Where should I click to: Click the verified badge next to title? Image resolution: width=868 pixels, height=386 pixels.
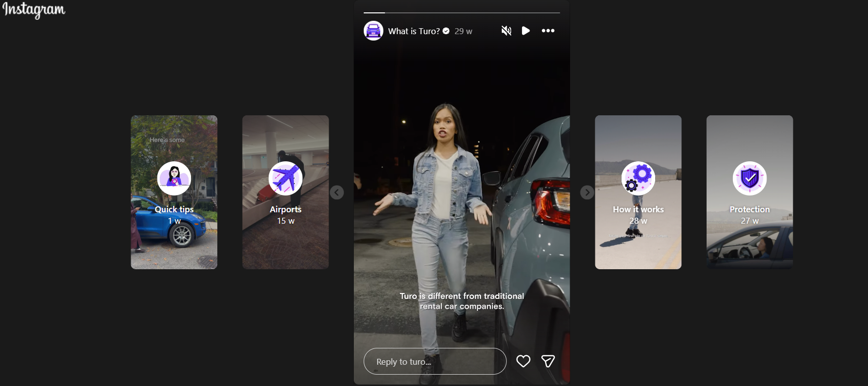(x=446, y=31)
